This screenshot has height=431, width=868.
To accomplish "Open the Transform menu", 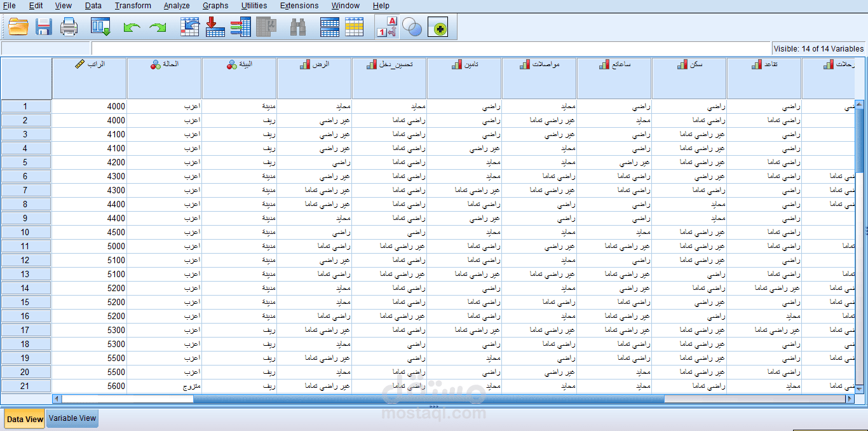I will click(x=133, y=6).
